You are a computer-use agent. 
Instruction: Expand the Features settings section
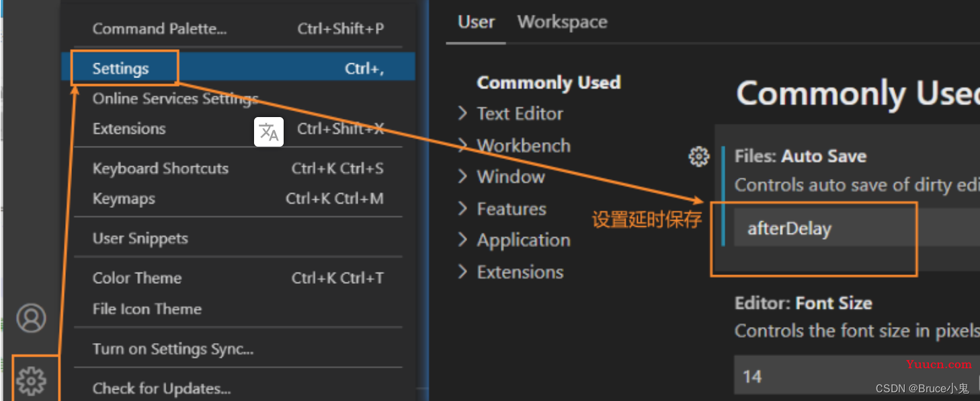[502, 209]
